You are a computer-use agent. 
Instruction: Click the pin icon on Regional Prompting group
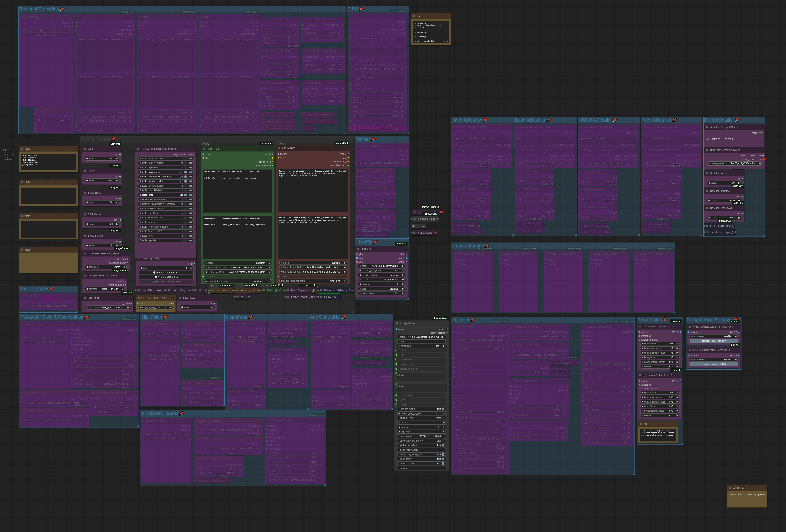(x=62, y=9)
